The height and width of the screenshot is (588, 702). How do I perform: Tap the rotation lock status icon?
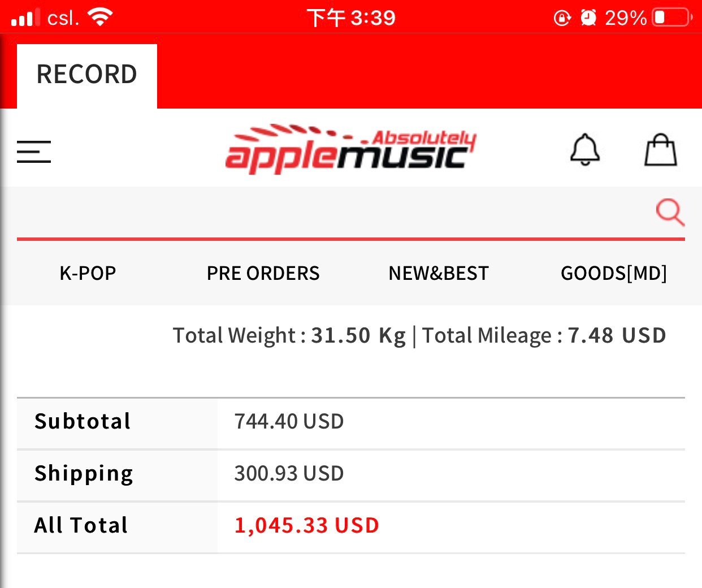(562, 18)
